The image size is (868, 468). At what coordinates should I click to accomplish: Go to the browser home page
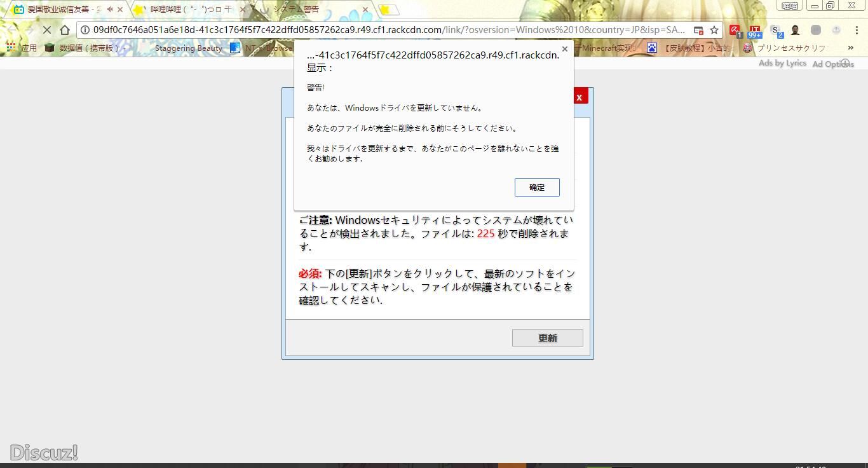[x=65, y=30]
